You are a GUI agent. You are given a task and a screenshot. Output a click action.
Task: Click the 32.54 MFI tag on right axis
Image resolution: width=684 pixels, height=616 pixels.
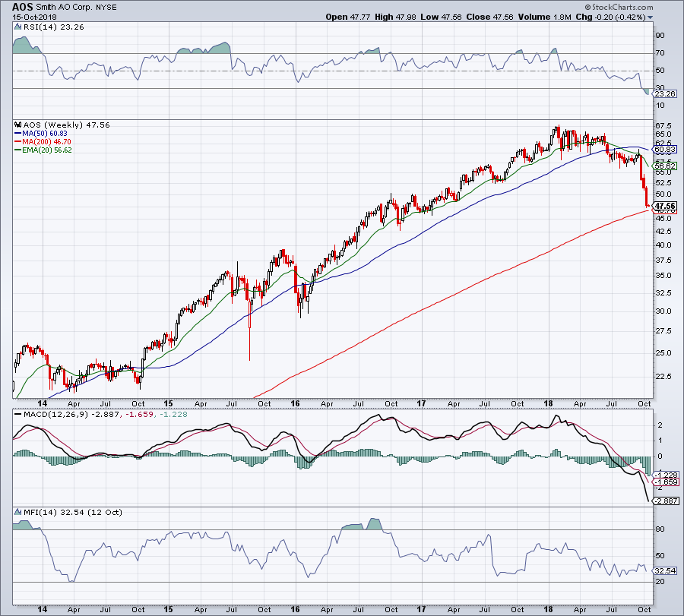coord(665,570)
